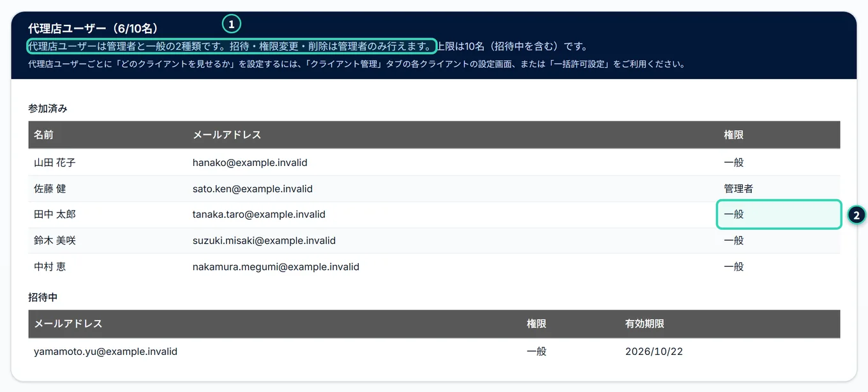Click the note mentioning 一括許可設定

pyautogui.click(x=357, y=64)
